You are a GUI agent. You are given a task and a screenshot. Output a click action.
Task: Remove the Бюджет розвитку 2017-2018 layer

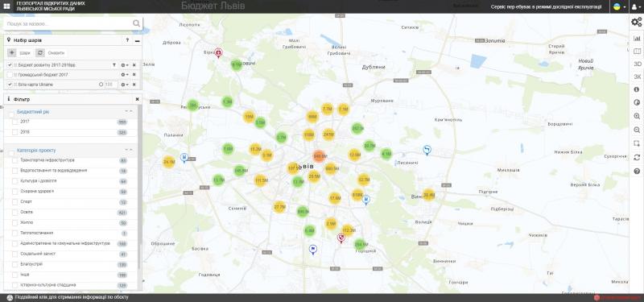[134, 65]
